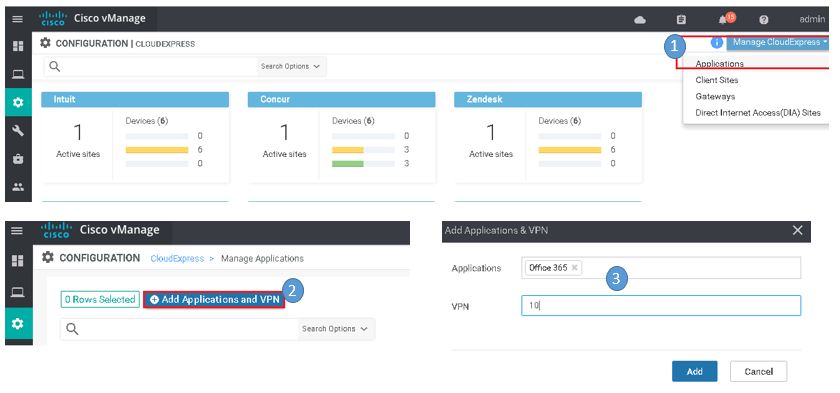Click Add button in dialog
This screenshot has height=393, width=840.
(x=695, y=371)
